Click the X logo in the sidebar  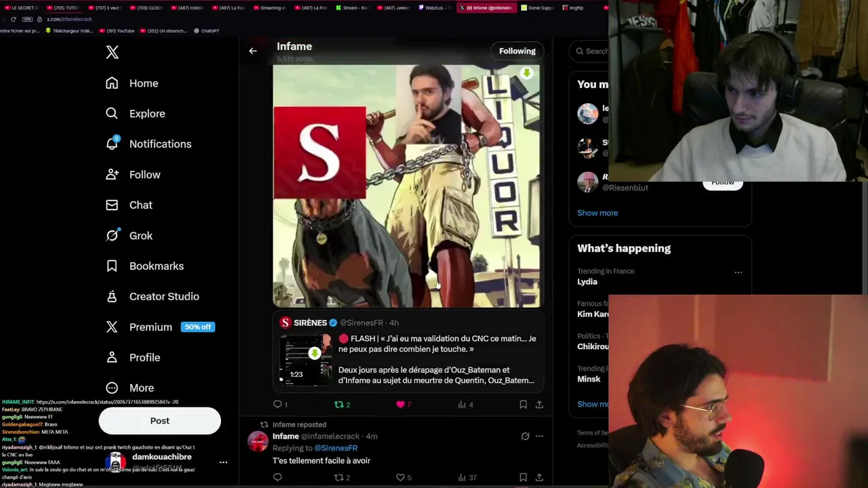tap(113, 52)
